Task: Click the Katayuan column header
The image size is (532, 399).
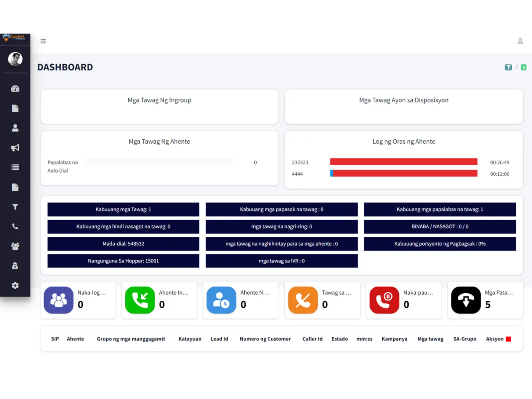Action: point(190,339)
